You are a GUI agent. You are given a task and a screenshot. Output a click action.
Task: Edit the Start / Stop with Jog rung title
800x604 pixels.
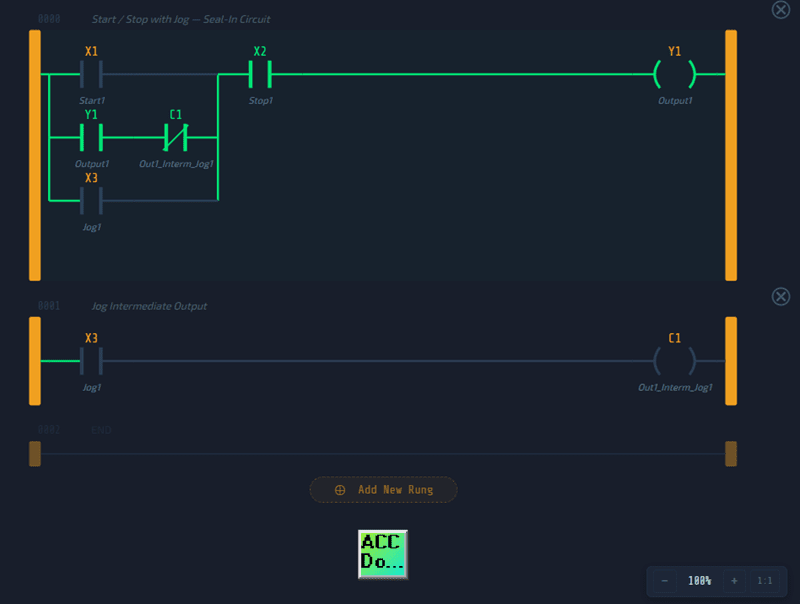coord(180,19)
